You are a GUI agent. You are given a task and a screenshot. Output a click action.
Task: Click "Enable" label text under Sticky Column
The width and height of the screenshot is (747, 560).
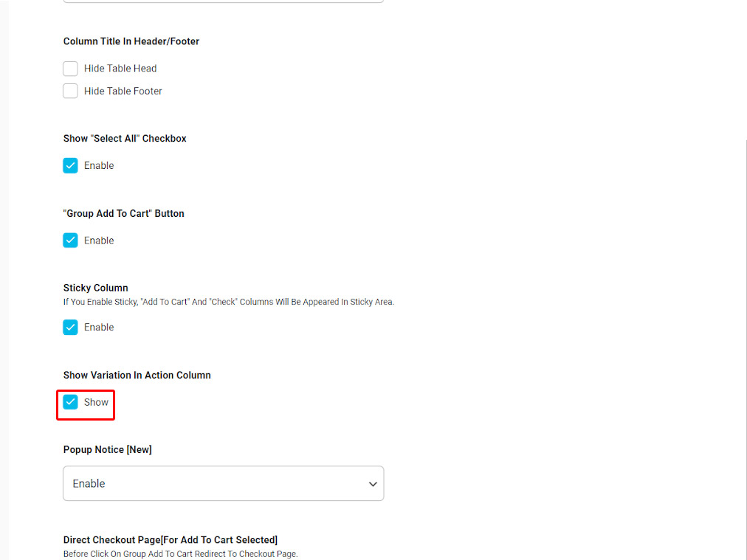click(x=99, y=327)
